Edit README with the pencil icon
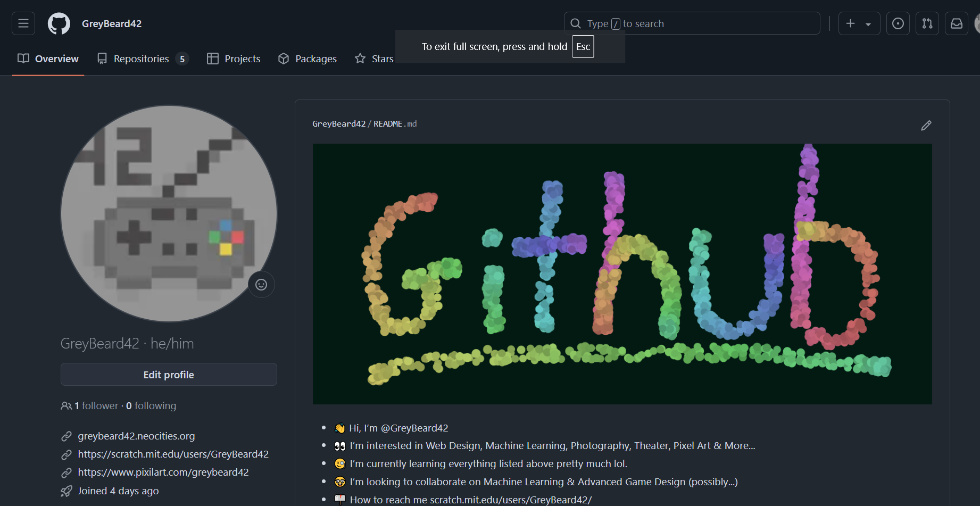Screen dimensions: 980x506 (x=926, y=125)
